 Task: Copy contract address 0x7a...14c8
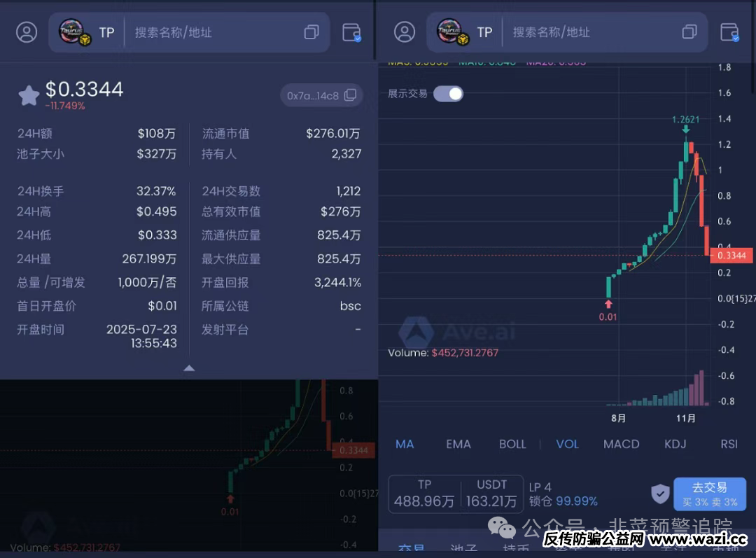[x=349, y=95]
